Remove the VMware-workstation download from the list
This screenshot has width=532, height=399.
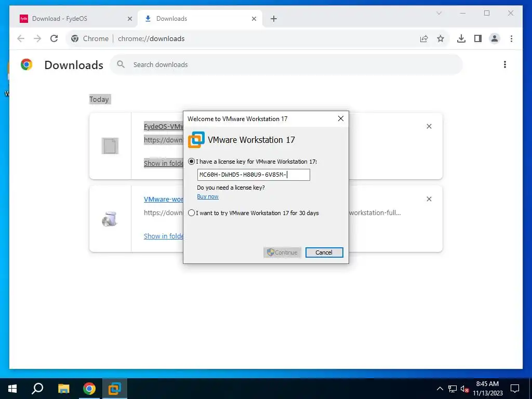pyautogui.click(x=429, y=199)
